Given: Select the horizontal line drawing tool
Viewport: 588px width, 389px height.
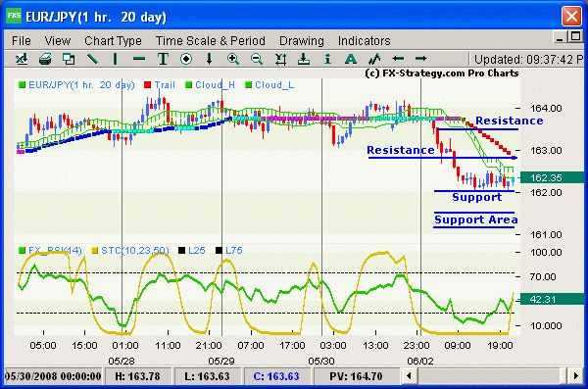Looking at the screenshot, I should (x=139, y=59).
